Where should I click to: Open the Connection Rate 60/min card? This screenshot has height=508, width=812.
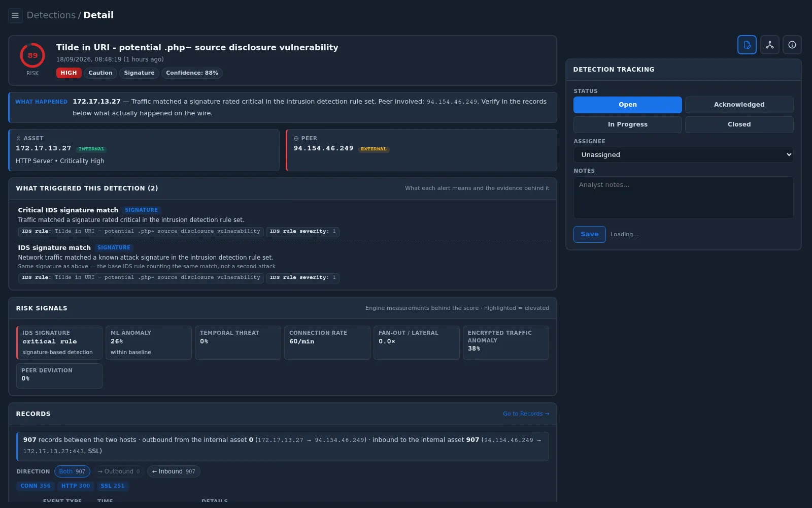click(x=327, y=343)
